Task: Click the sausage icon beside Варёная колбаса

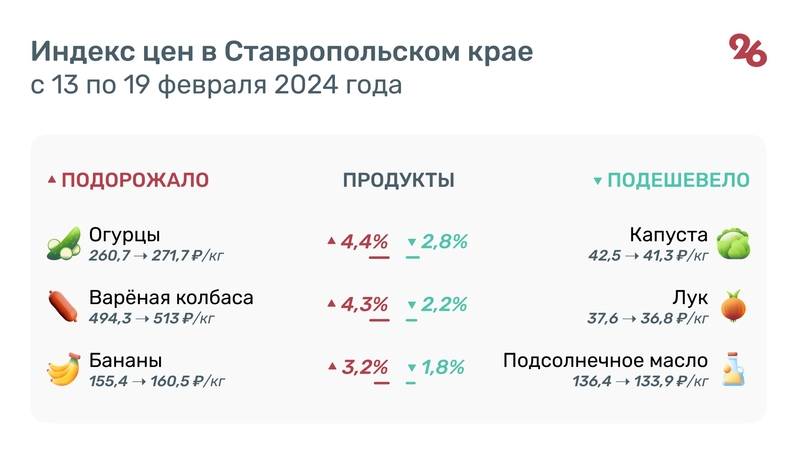Action: point(63,306)
